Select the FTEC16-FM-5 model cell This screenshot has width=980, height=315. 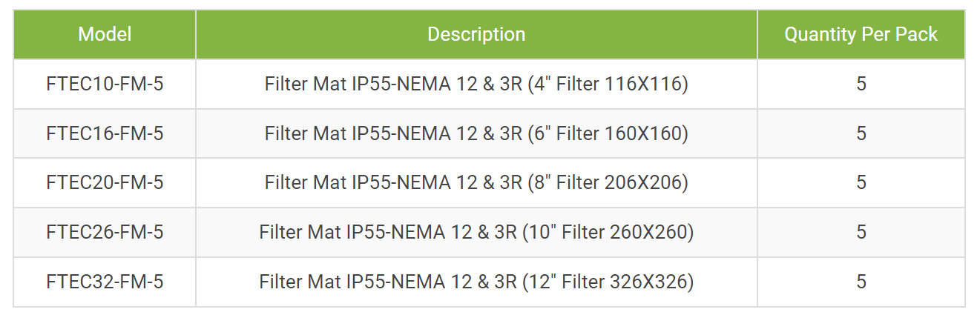[x=105, y=133]
